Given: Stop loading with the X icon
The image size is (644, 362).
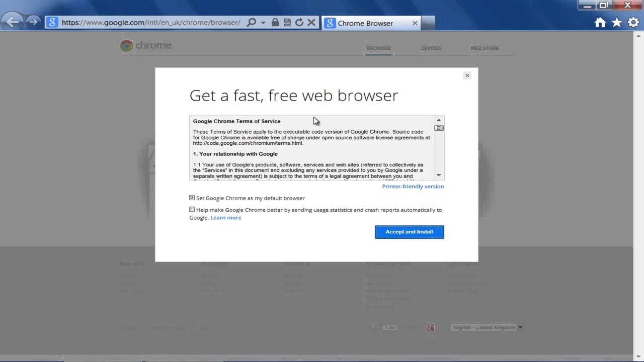Looking at the screenshot, I should [x=311, y=23].
